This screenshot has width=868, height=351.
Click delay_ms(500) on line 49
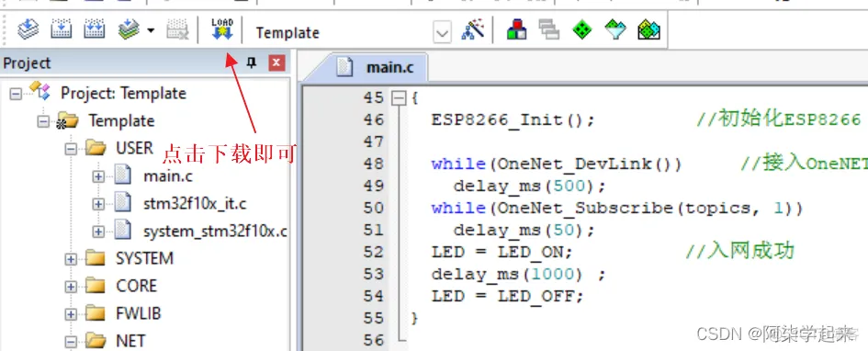530,187
